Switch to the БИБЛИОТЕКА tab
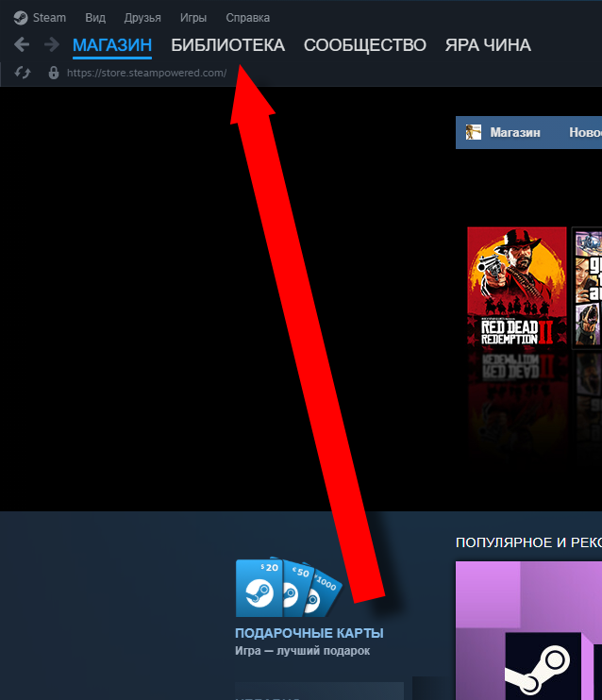602x700 pixels. [x=227, y=45]
